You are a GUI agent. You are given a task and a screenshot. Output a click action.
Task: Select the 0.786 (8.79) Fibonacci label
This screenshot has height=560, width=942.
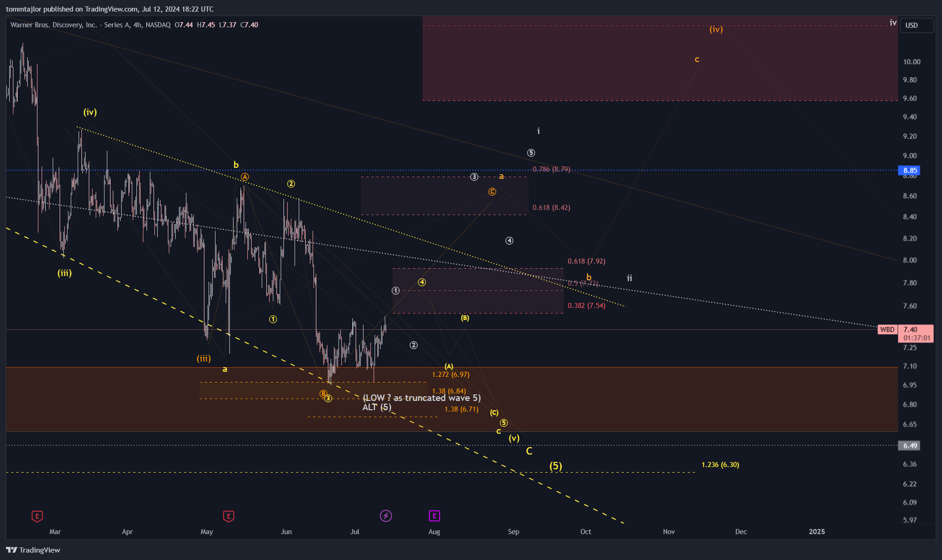tap(551, 169)
